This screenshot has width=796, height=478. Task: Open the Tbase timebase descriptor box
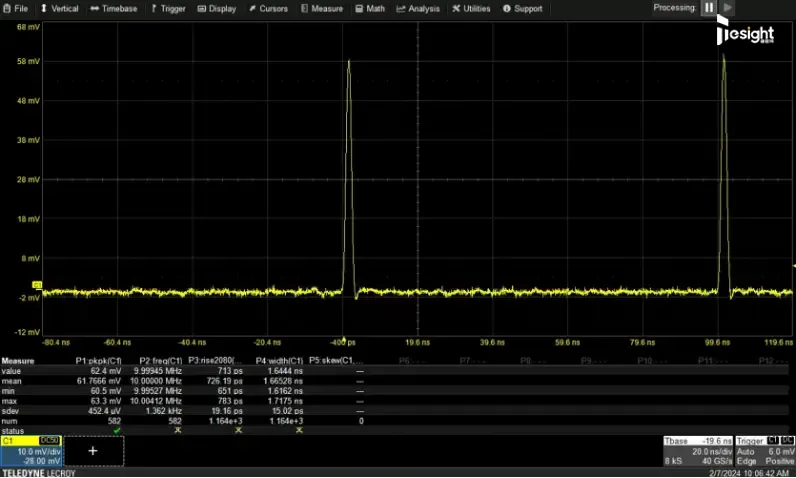699,451
